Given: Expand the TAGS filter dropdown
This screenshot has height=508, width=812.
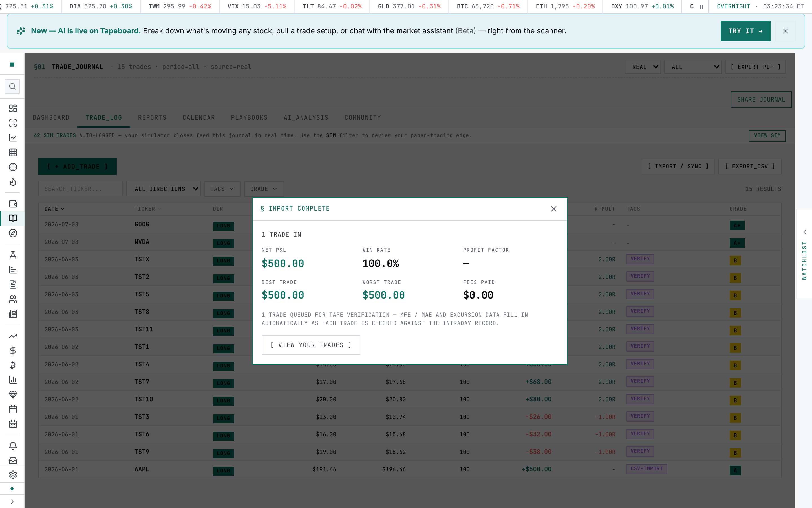Looking at the screenshot, I should tap(222, 189).
